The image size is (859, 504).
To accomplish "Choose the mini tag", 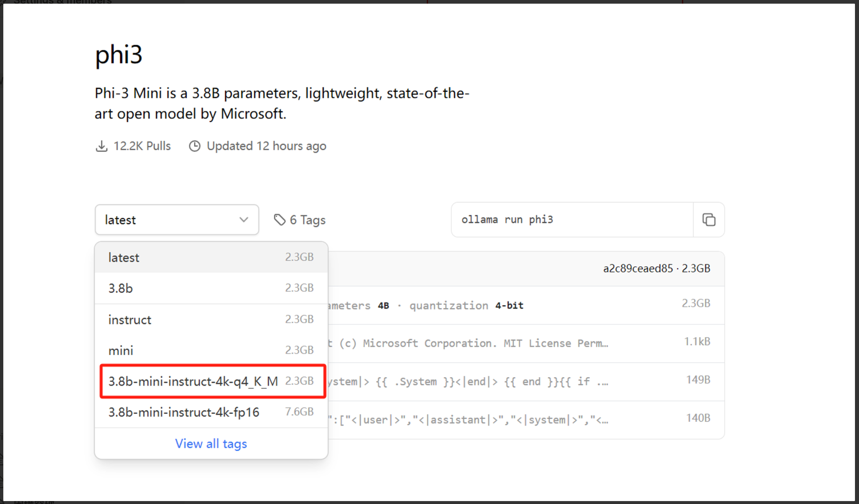I will (x=211, y=350).
